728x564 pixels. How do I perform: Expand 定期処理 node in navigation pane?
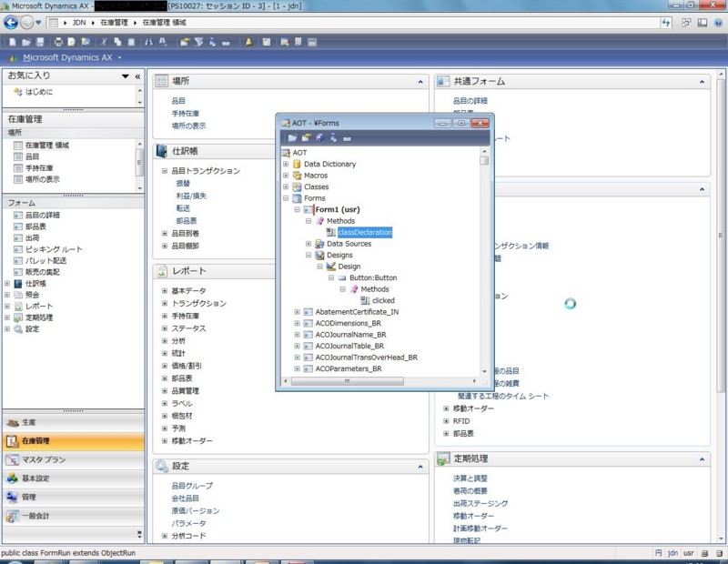coord(7,317)
